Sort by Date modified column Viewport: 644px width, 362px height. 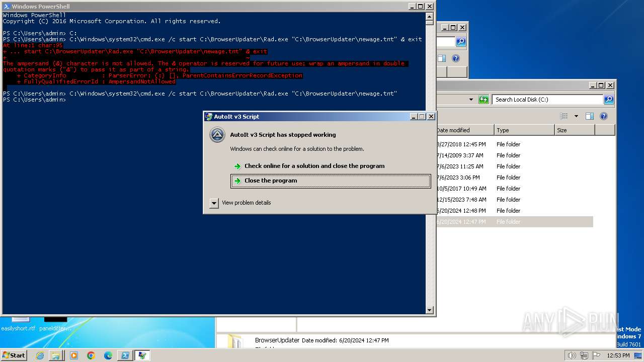465,130
